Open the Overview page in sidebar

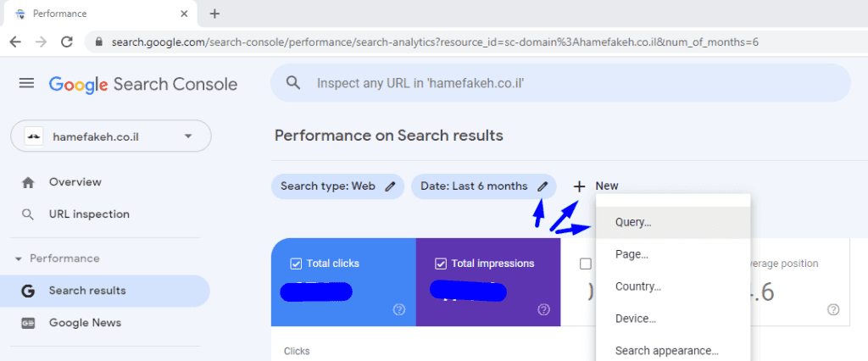tap(75, 182)
